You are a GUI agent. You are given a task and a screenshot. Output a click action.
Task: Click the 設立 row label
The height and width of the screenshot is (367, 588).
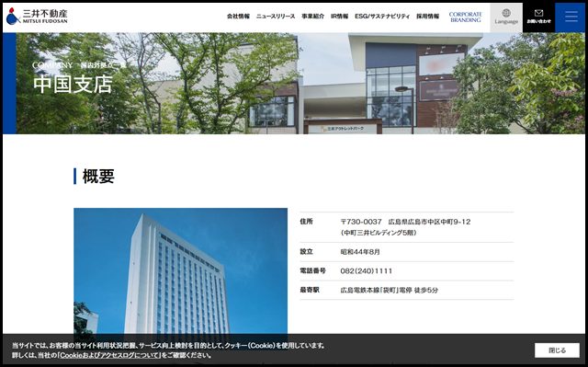306,251
